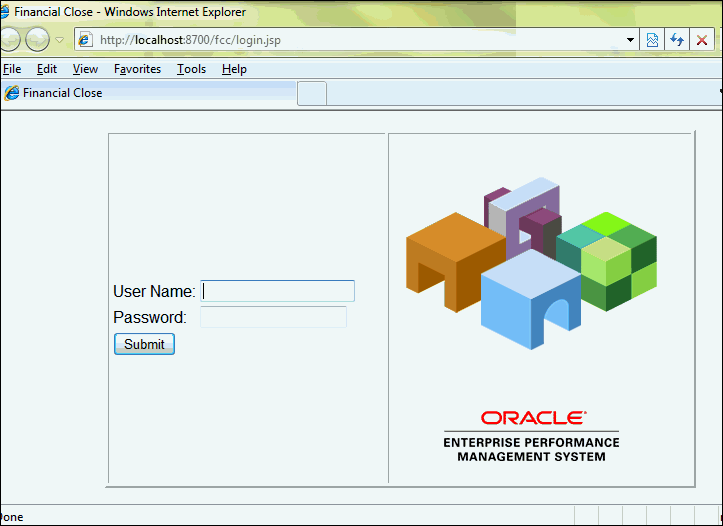Open the File menu
Image resolution: width=723 pixels, height=526 pixels.
pyautogui.click(x=12, y=69)
